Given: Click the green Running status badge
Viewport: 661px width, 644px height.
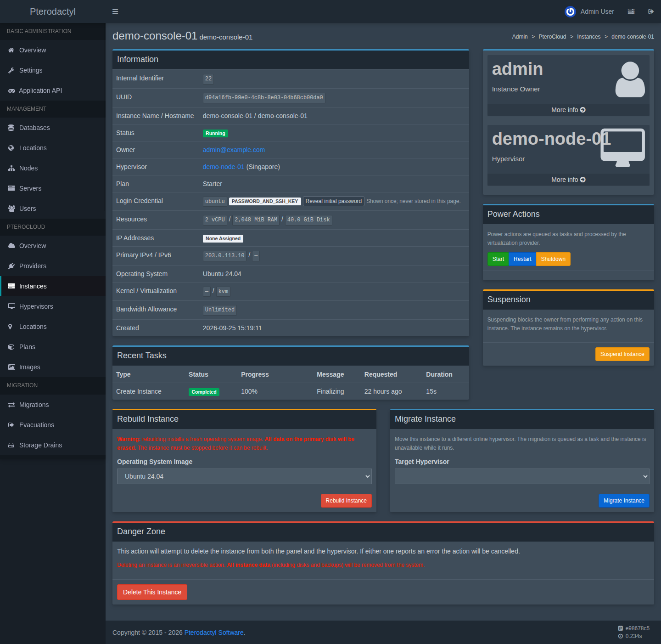Looking at the screenshot, I should pos(215,133).
